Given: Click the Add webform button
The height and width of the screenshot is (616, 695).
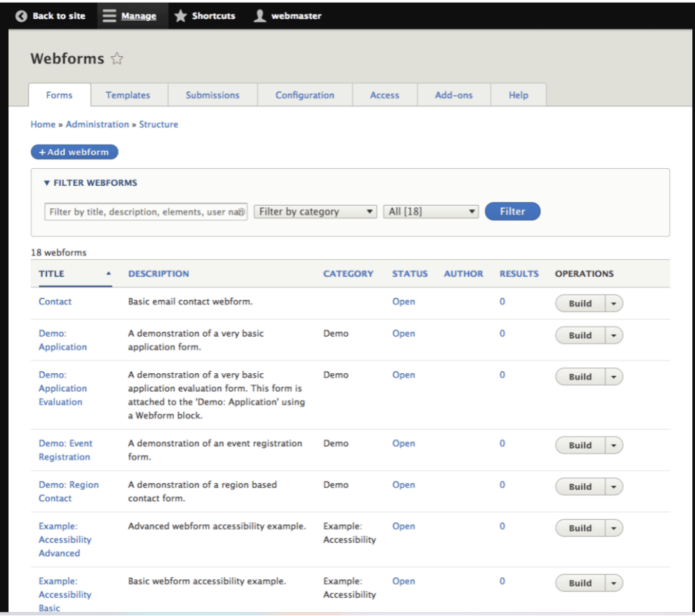Looking at the screenshot, I should 75,151.
